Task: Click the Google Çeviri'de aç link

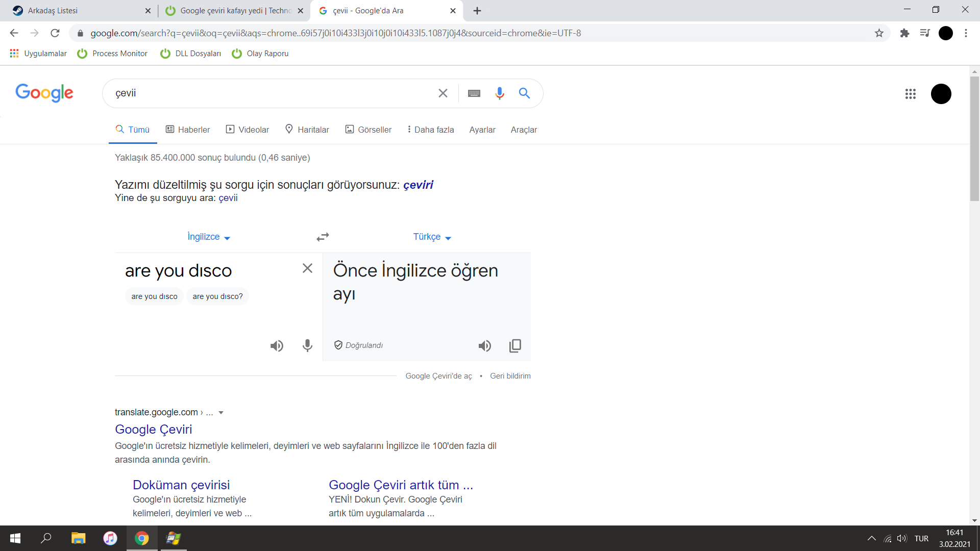Action: [x=438, y=376]
